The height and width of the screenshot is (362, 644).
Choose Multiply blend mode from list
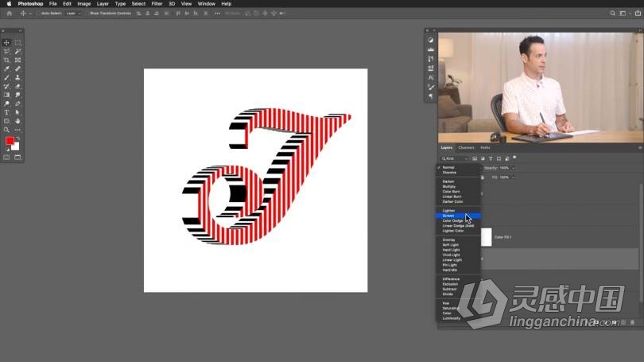[449, 186]
